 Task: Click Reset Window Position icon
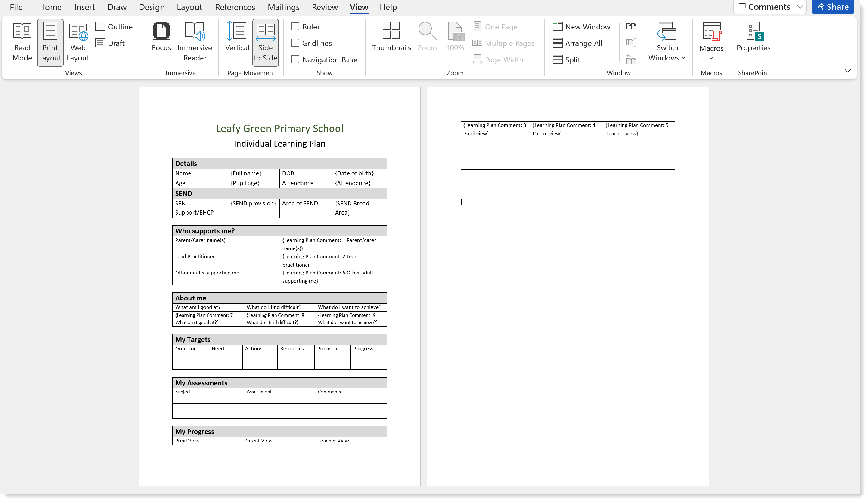[x=631, y=59]
